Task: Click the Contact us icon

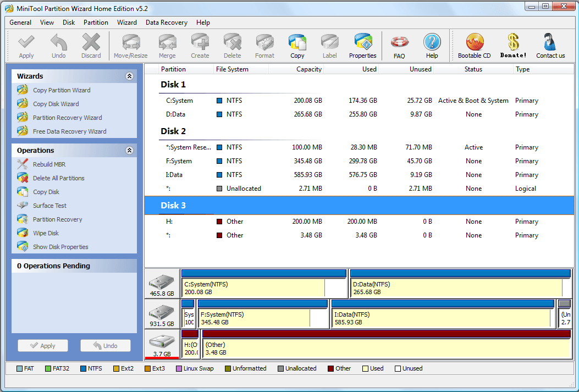Action: [x=550, y=42]
